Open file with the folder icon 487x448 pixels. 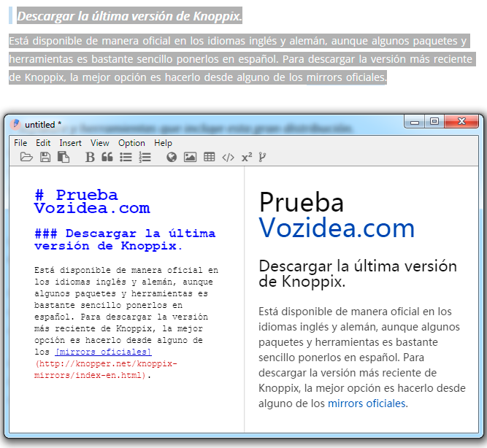click(x=26, y=157)
